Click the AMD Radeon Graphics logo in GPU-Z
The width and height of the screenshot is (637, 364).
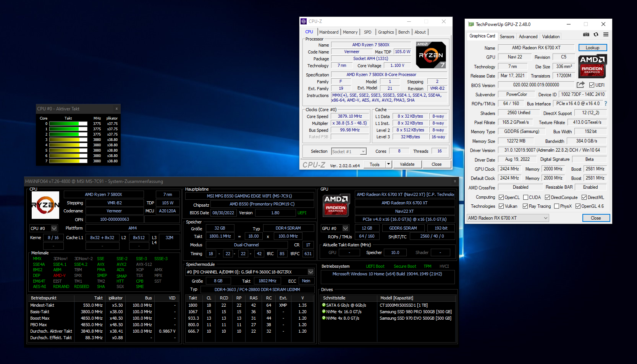pos(592,66)
